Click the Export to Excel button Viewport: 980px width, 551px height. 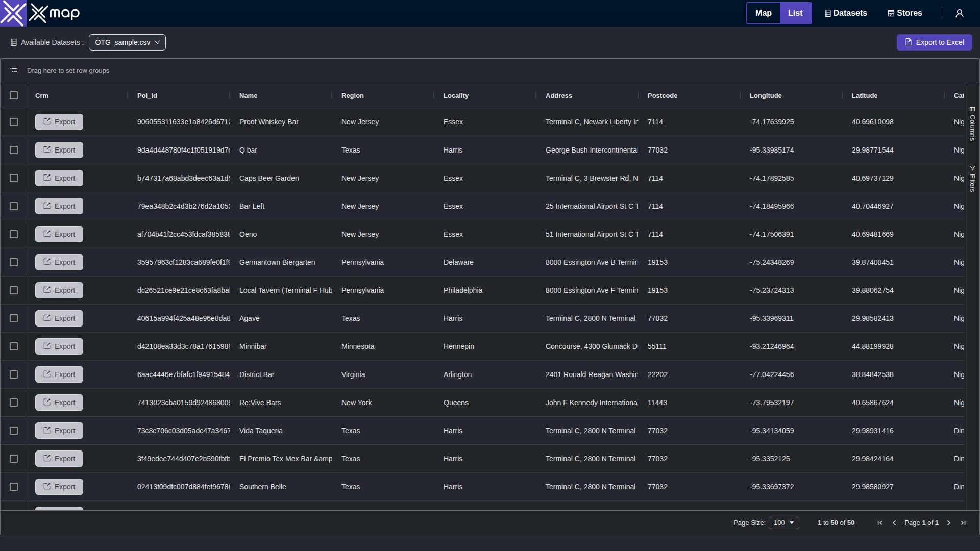pyautogui.click(x=934, y=42)
